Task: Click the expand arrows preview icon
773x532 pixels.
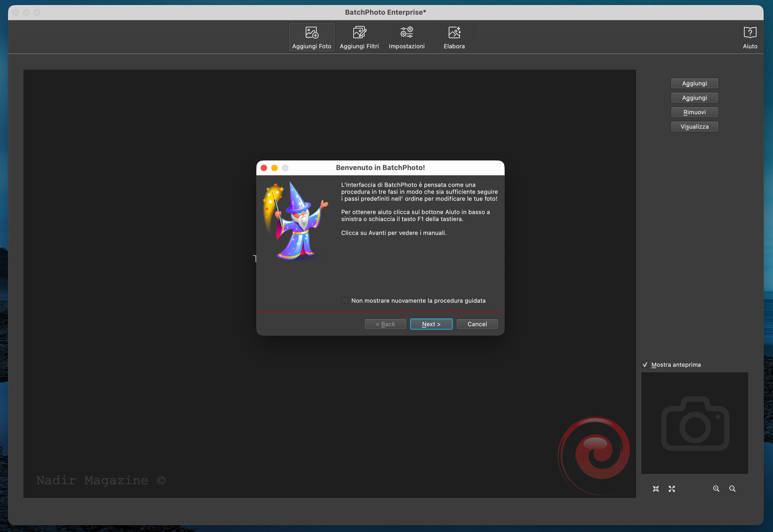Action: (x=672, y=489)
